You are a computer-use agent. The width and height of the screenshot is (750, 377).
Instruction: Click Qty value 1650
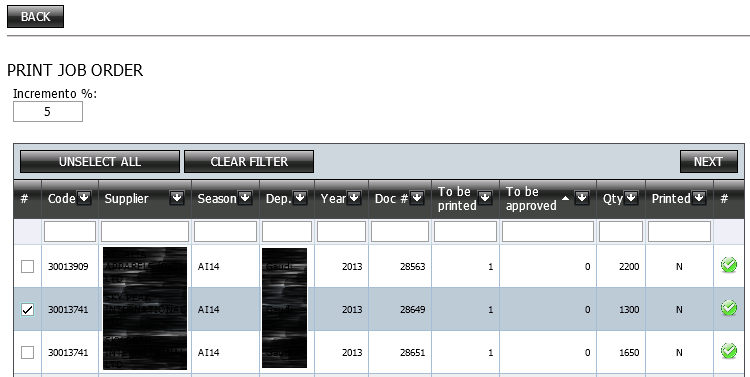click(629, 353)
